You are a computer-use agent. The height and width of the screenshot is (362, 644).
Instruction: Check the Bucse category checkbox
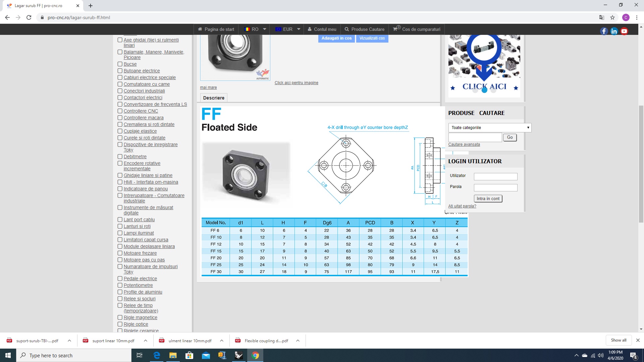click(120, 64)
